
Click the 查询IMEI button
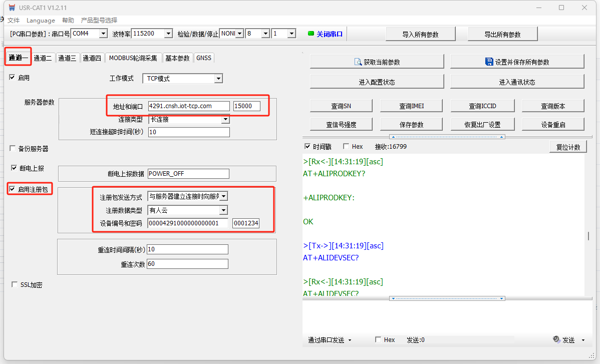tap(411, 106)
